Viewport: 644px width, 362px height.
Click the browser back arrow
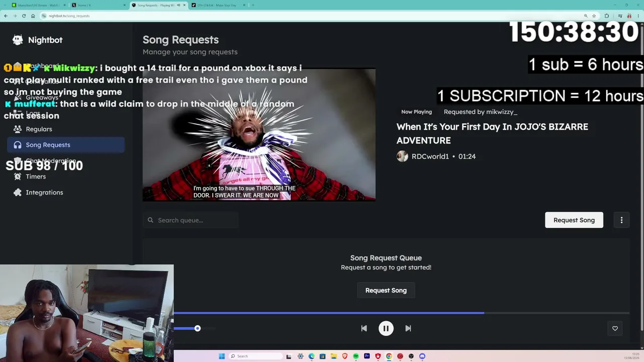click(6, 16)
